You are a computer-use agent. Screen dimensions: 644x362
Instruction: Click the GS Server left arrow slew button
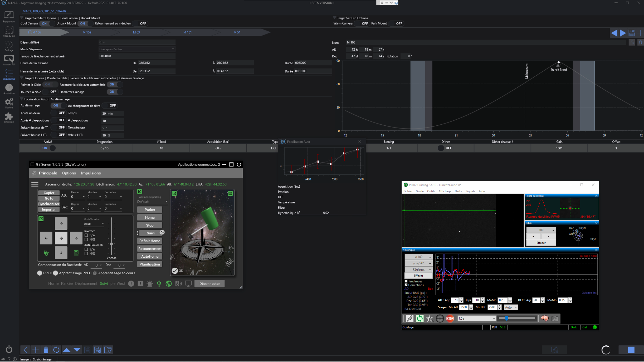pyautogui.click(x=46, y=238)
